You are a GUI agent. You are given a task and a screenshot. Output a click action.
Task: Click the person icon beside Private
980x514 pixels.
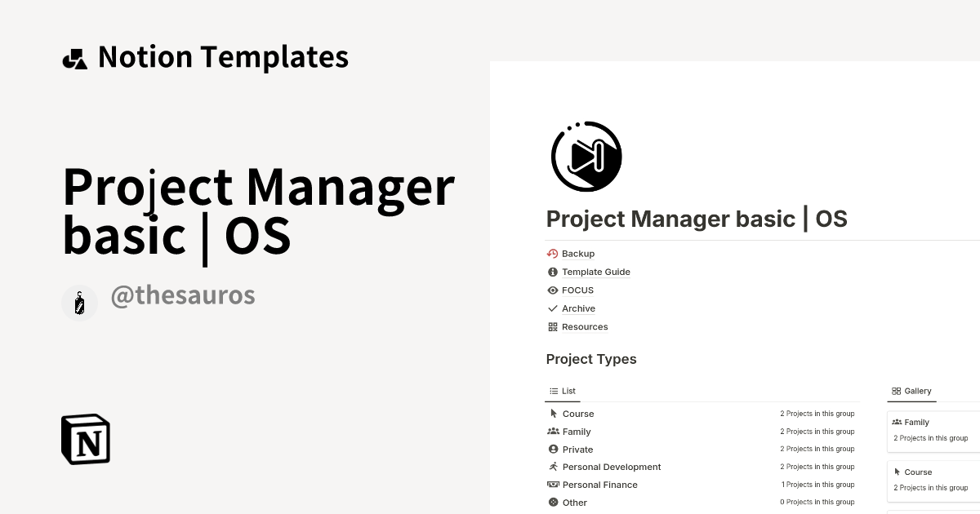[553, 449]
